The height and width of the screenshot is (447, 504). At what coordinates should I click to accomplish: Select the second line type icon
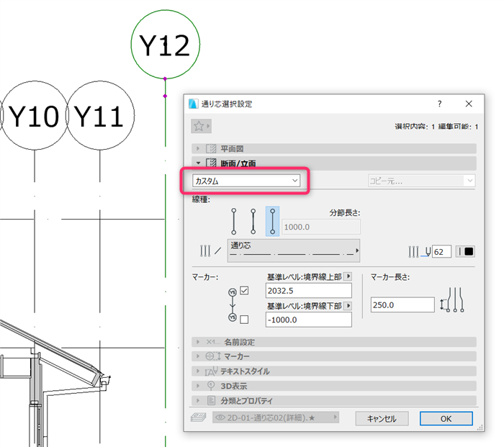[x=253, y=222]
